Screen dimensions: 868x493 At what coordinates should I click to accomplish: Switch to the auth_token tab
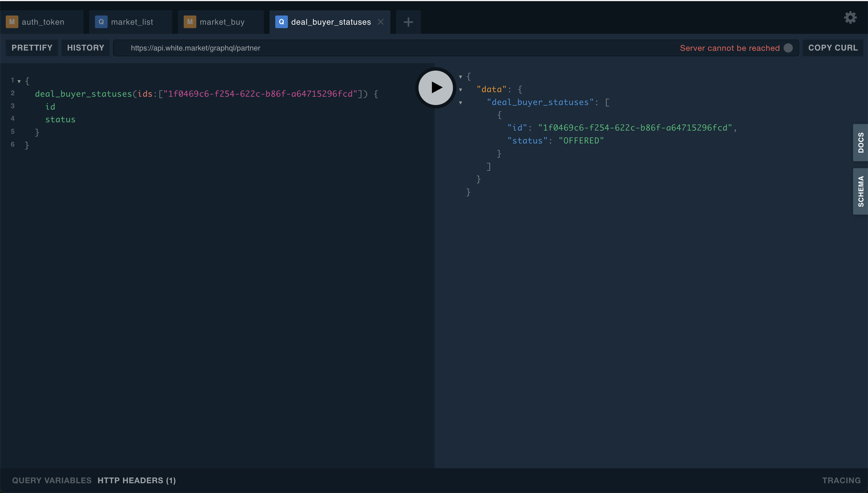pos(42,22)
